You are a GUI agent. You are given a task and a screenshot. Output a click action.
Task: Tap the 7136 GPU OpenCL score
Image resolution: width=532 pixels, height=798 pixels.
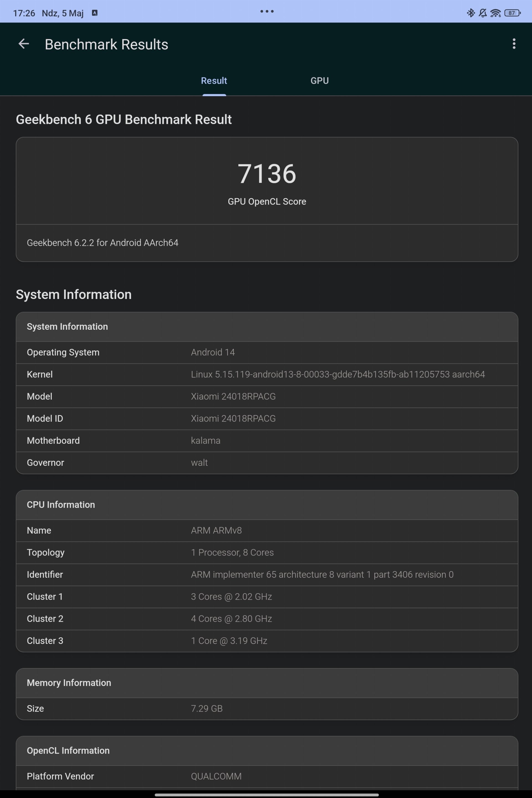267,174
